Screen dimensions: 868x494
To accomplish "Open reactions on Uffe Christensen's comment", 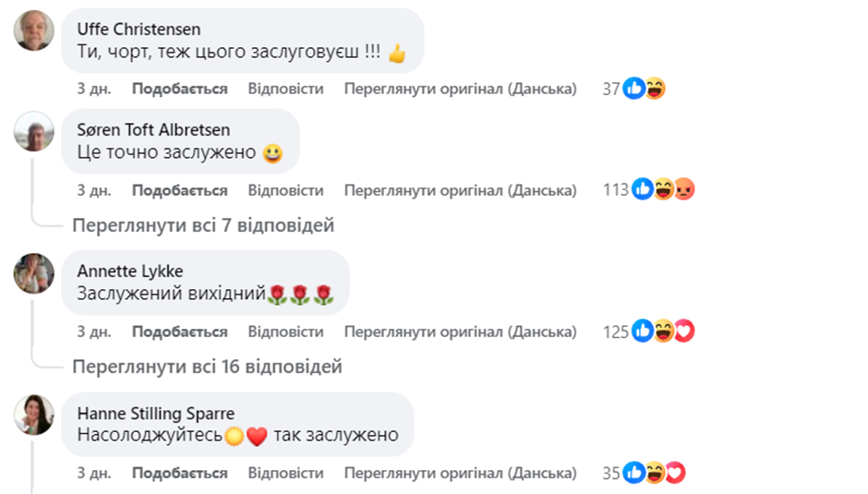I will pos(645,89).
